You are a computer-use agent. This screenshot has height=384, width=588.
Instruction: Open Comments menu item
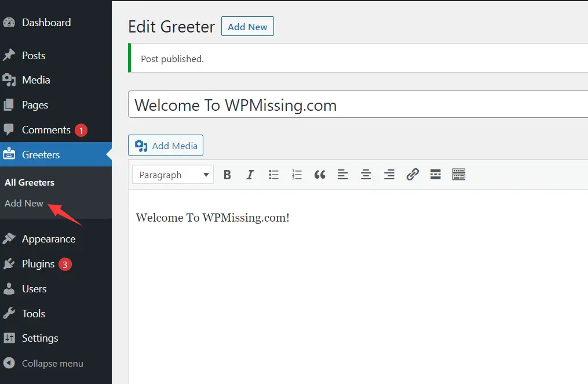pyautogui.click(x=46, y=130)
